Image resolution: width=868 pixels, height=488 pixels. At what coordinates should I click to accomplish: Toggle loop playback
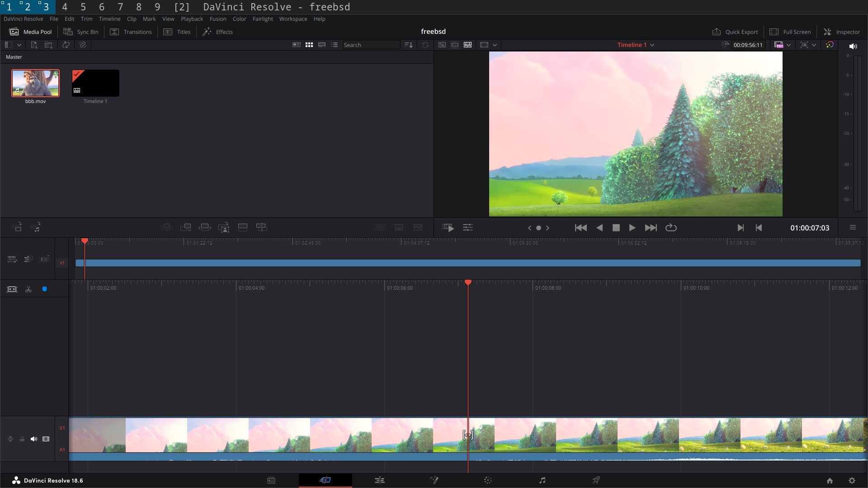671,228
